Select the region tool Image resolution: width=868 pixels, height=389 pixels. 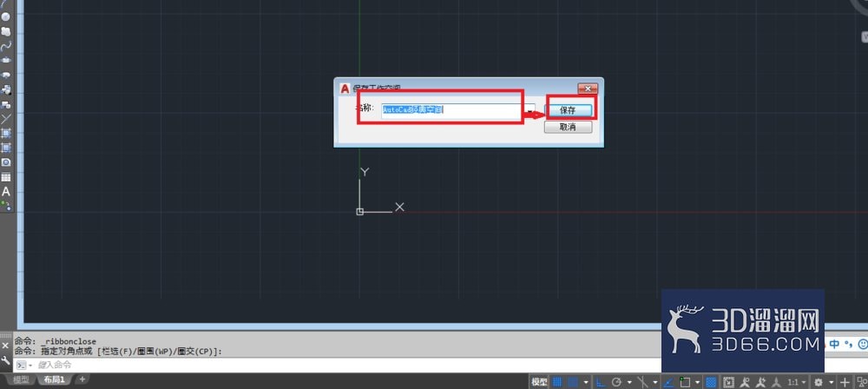pos(6,162)
